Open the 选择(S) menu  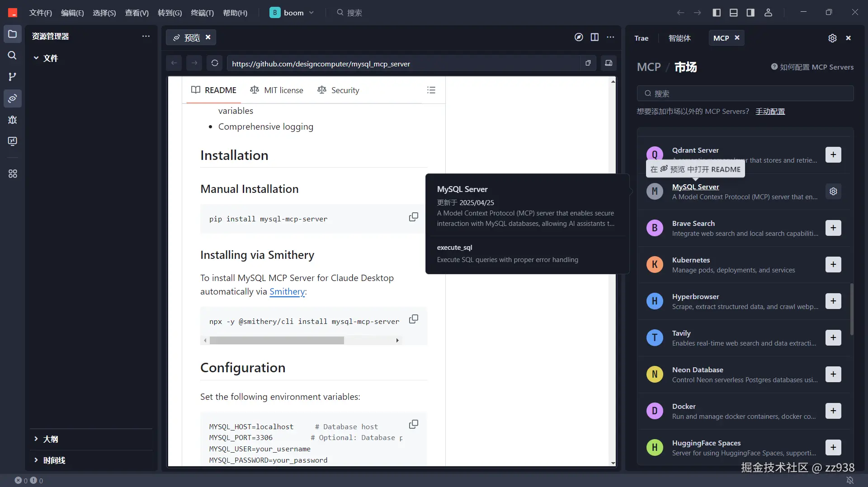104,13
